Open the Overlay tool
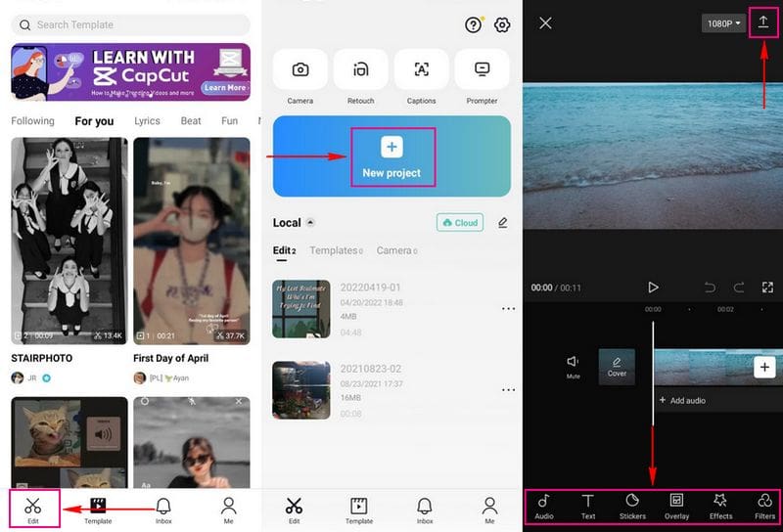This screenshot has width=783, height=532. (676, 507)
